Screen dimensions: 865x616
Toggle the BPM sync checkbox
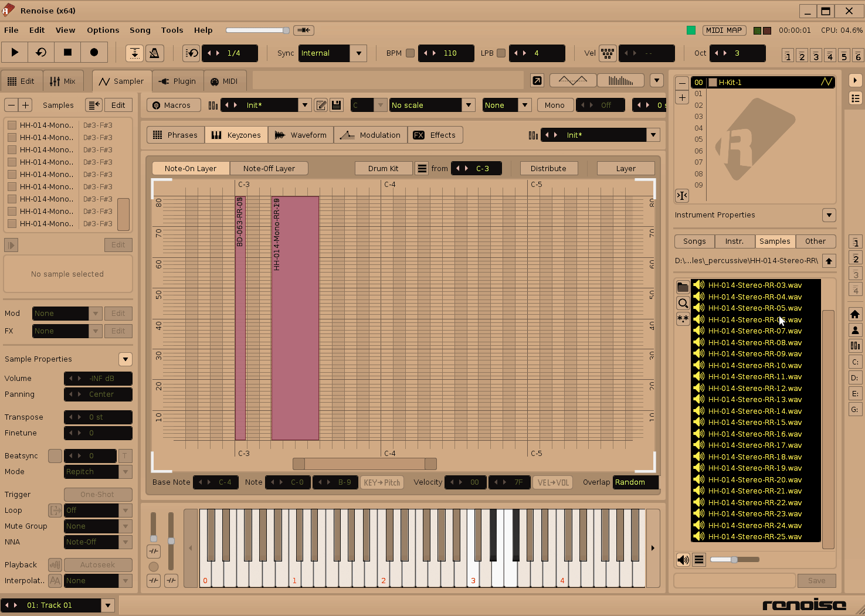410,53
